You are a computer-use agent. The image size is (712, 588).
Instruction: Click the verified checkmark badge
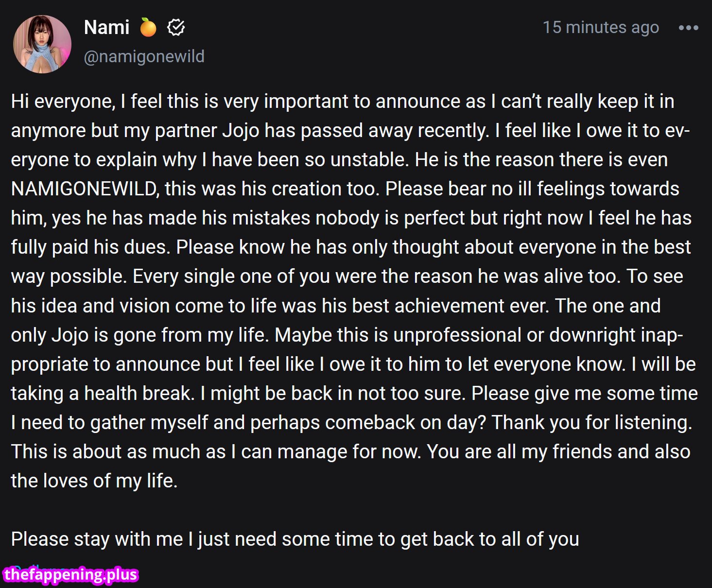coord(176,28)
